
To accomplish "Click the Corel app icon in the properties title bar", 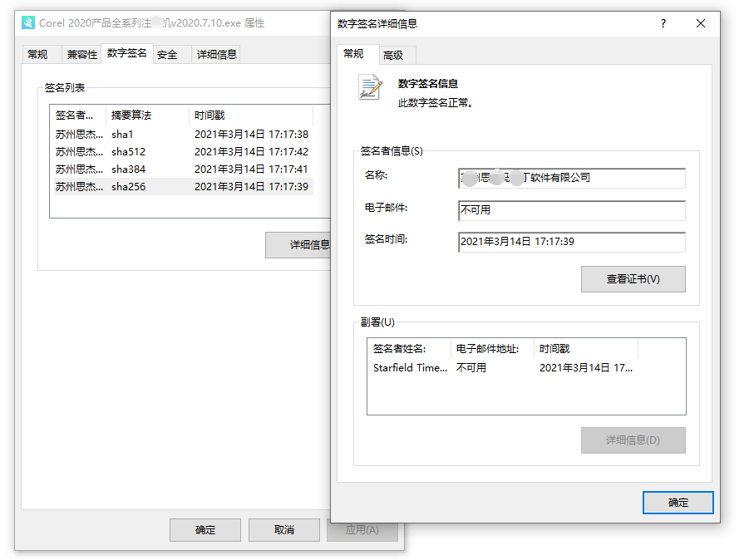I will click(28, 22).
